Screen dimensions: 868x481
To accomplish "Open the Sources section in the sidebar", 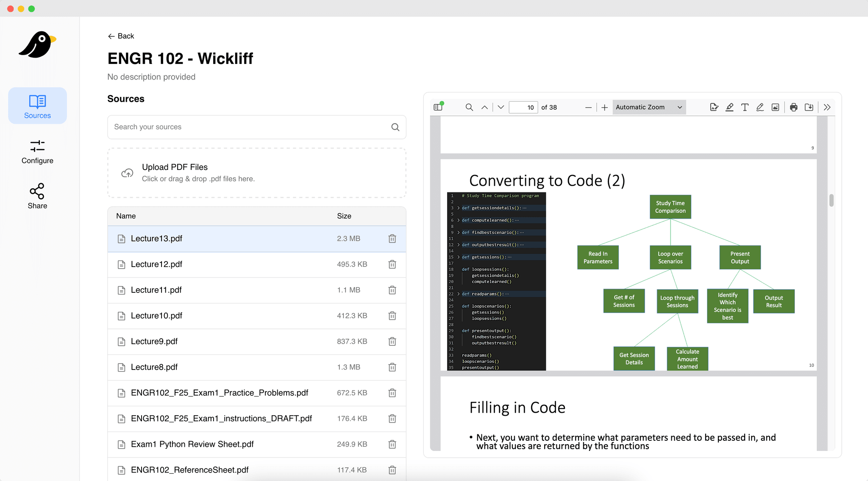I will [37, 106].
